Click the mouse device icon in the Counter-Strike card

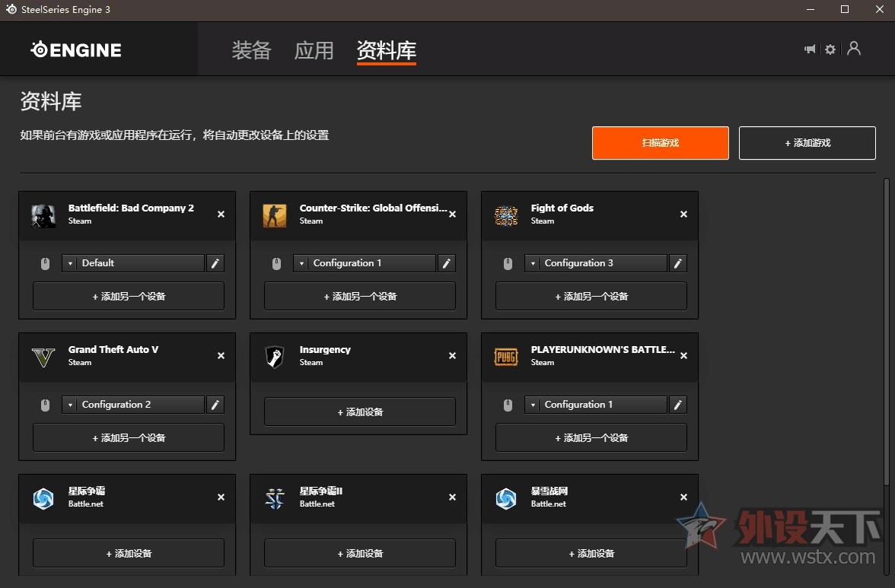pyautogui.click(x=276, y=263)
